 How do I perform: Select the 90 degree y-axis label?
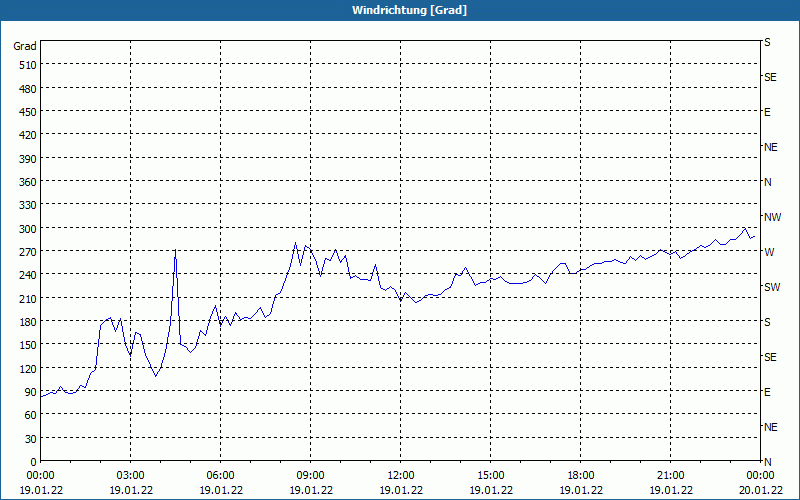[31, 392]
